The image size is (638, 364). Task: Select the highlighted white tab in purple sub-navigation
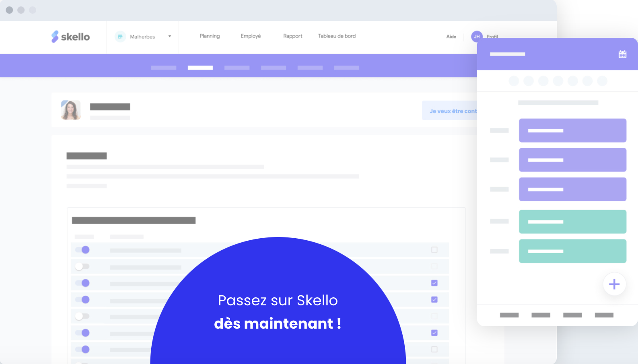[x=200, y=68]
